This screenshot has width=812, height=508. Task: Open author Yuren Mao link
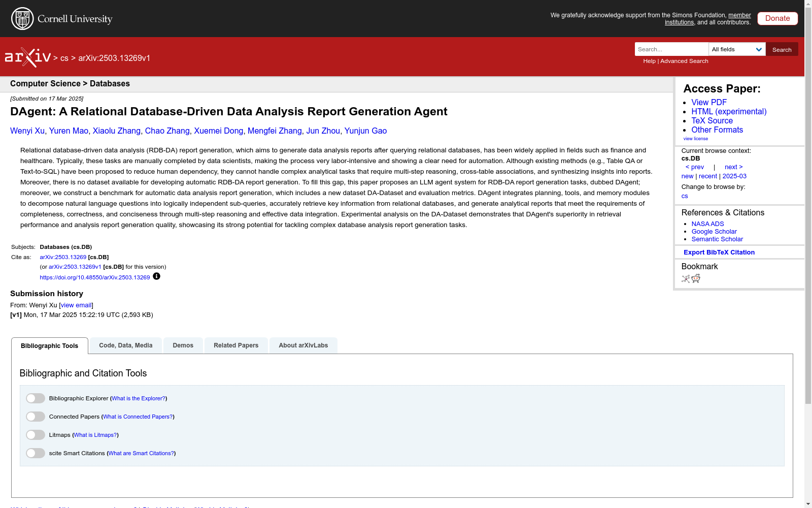coord(69,131)
